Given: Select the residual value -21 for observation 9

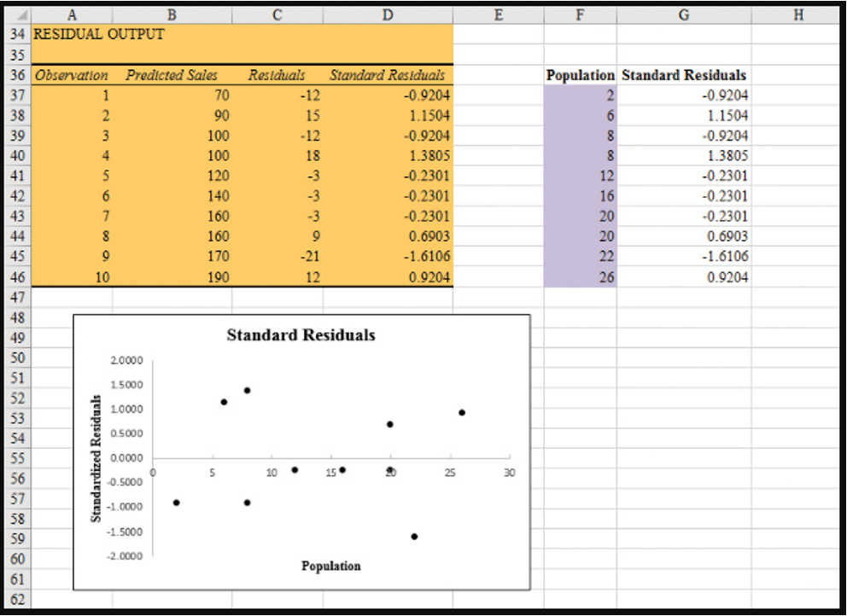Looking at the screenshot, I should [282, 257].
